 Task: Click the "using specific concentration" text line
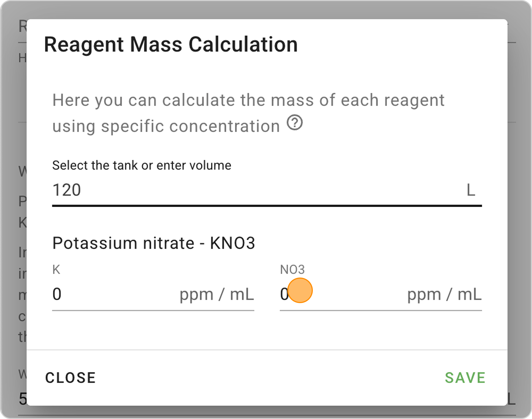tap(166, 126)
